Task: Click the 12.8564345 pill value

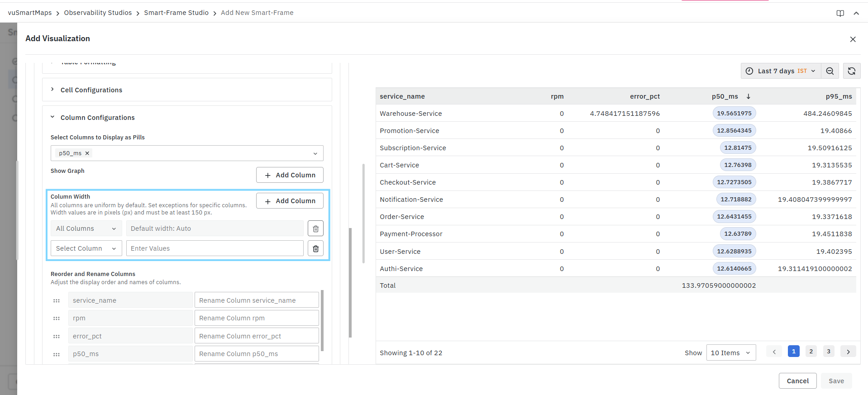Action: [734, 131]
